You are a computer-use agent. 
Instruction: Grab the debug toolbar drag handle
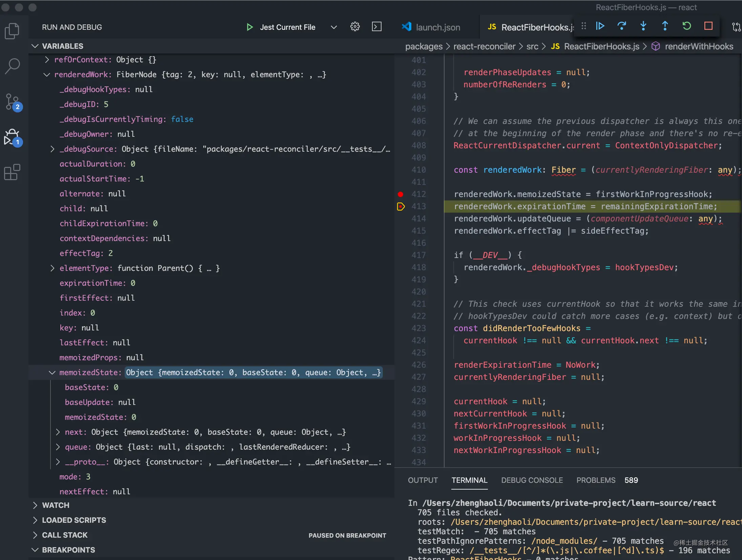pos(583,26)
